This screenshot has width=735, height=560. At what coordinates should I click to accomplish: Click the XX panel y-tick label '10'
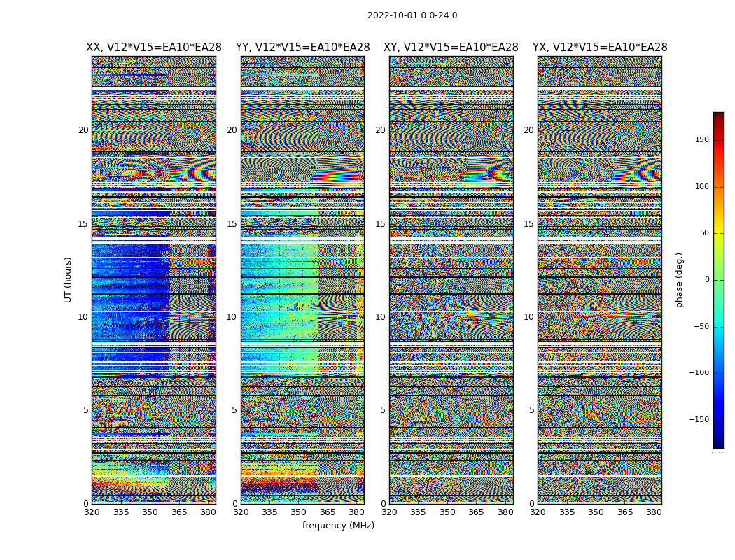[x=83, y=317]
